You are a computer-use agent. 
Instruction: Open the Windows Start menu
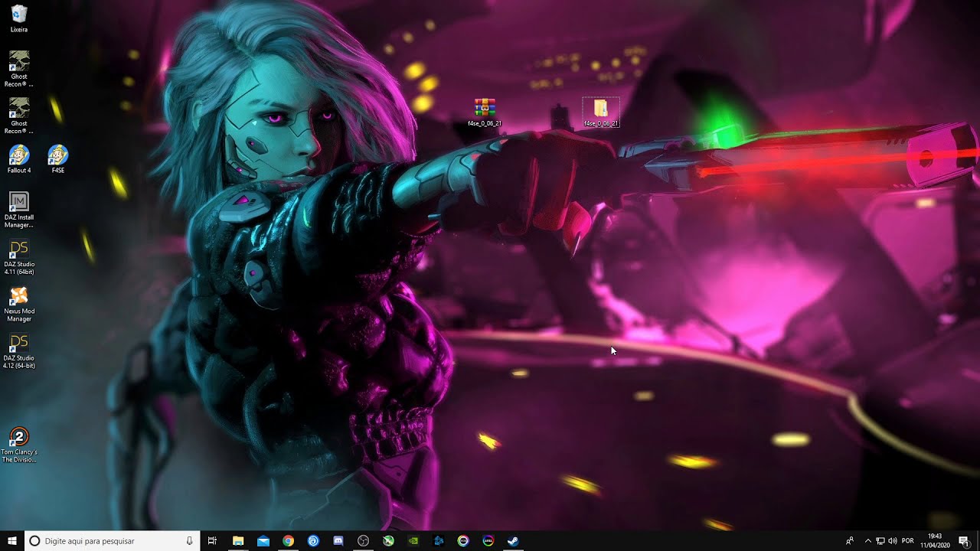tap(12, 541)
